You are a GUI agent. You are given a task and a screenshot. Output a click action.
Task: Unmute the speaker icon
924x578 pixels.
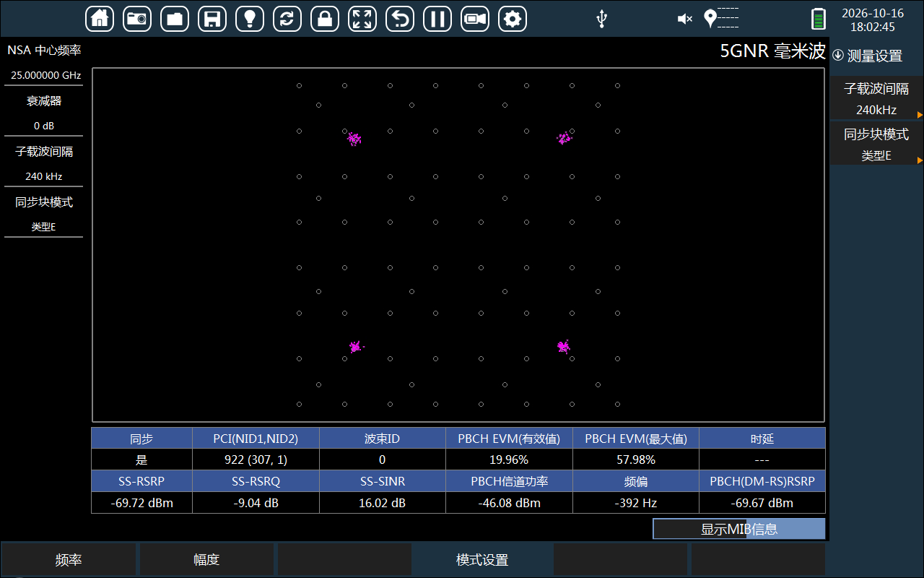point(684,19)
